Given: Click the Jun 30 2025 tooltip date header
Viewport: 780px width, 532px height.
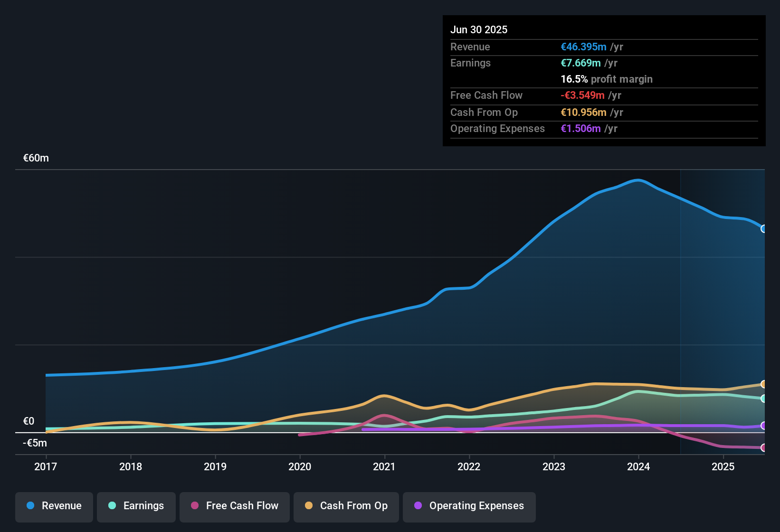Looking at the screenshot, I should (x=479, y=29).
